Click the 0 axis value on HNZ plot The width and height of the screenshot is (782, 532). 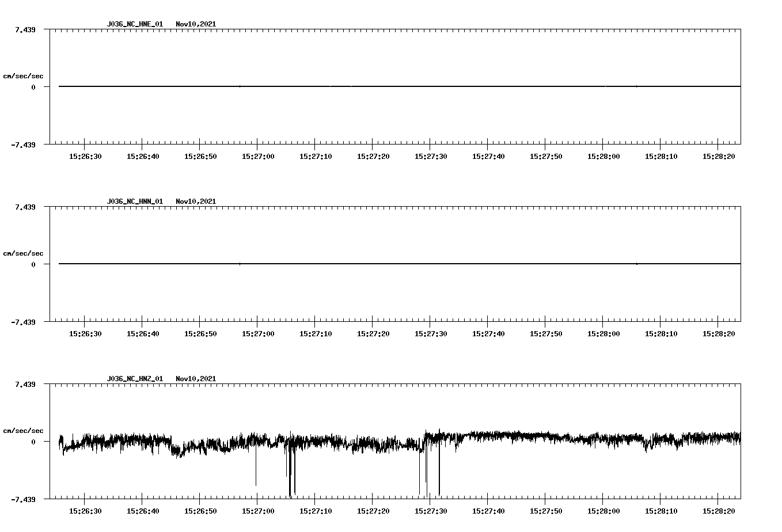33,442
